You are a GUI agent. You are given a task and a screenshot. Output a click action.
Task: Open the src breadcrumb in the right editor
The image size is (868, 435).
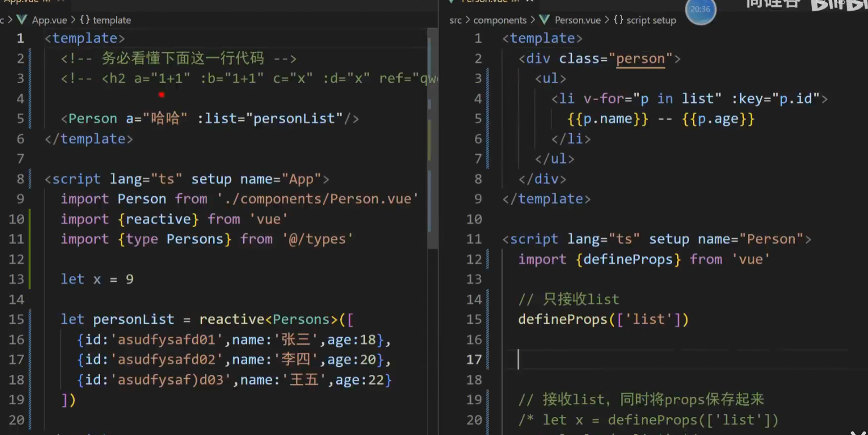455,20
